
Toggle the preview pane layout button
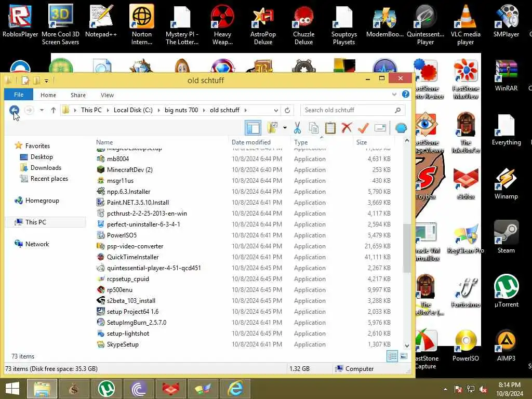[253, 128]
